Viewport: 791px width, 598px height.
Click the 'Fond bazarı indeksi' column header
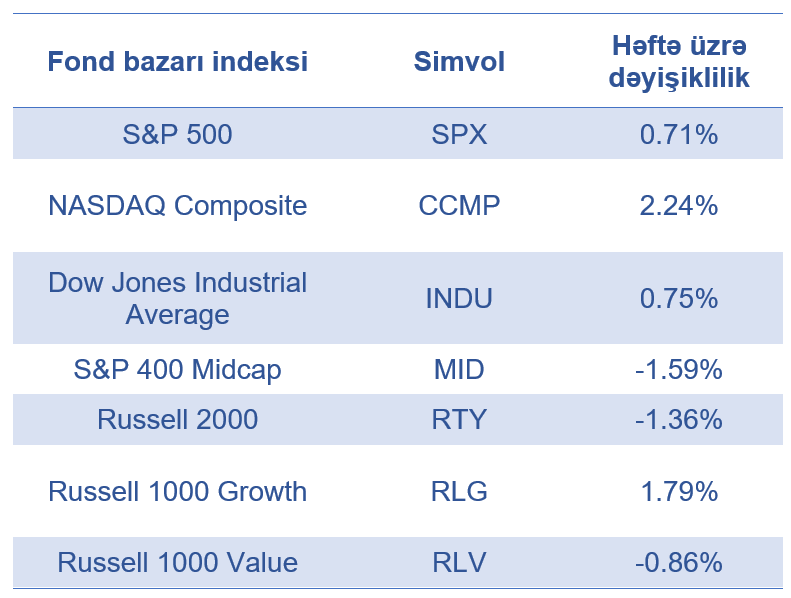click(177, 62)
